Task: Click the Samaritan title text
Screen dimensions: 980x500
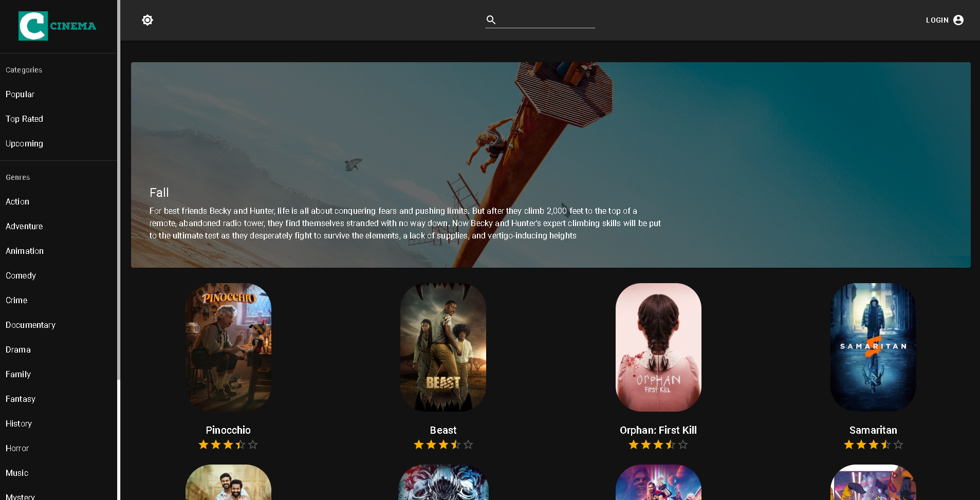Action: tap(873, 430)
